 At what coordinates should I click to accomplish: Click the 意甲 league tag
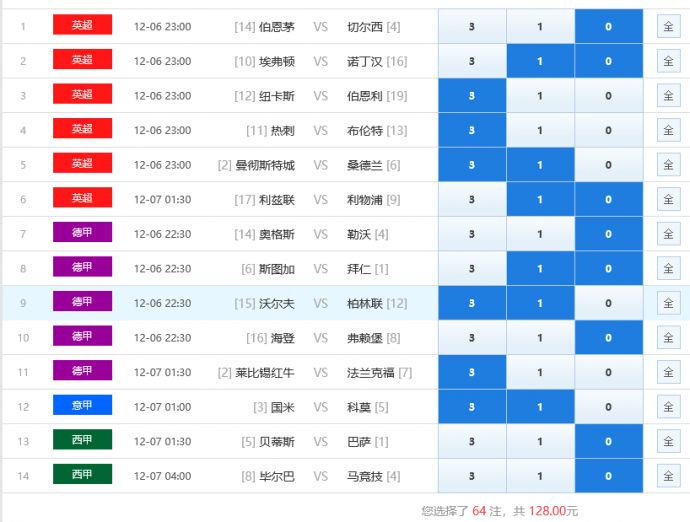click(82, 406)
